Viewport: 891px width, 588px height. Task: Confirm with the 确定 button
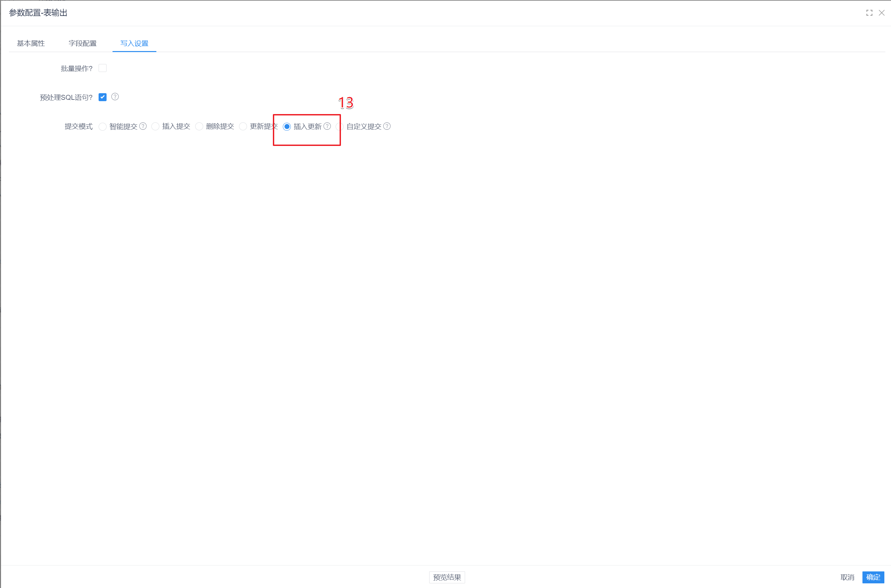873,577
